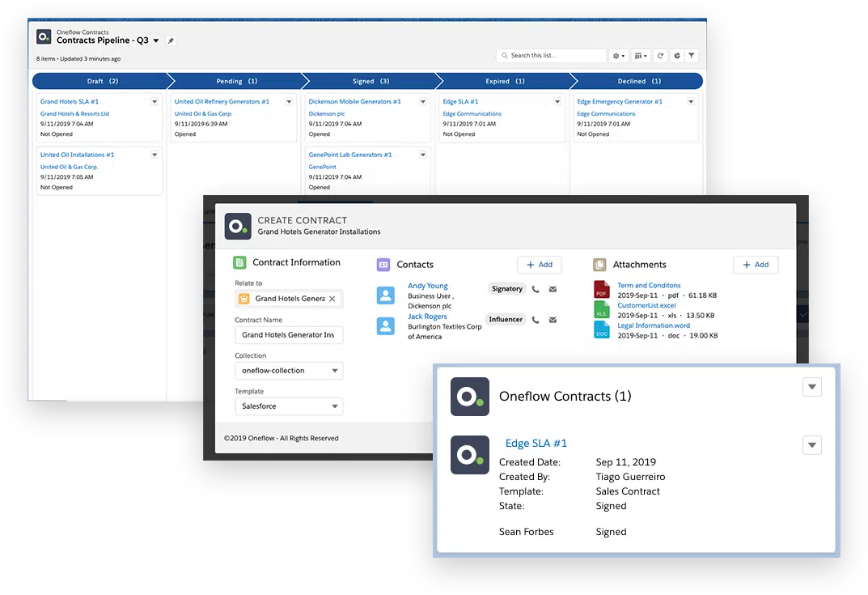Image resolution: width=868 pixels, height=595 pixels.
Task: Click the Signatory role badge for Andy Young
Action: click(507, 289)
